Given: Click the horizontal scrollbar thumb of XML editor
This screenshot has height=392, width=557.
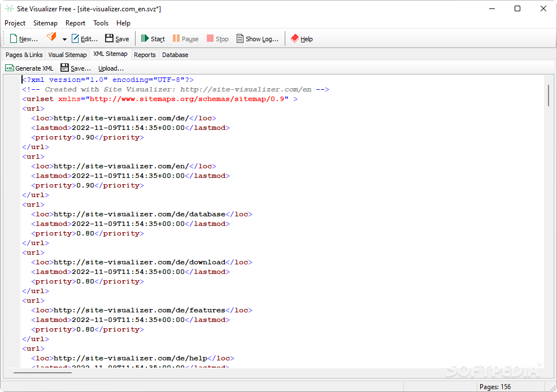Looking at the screenshot, I should (42, 372).
